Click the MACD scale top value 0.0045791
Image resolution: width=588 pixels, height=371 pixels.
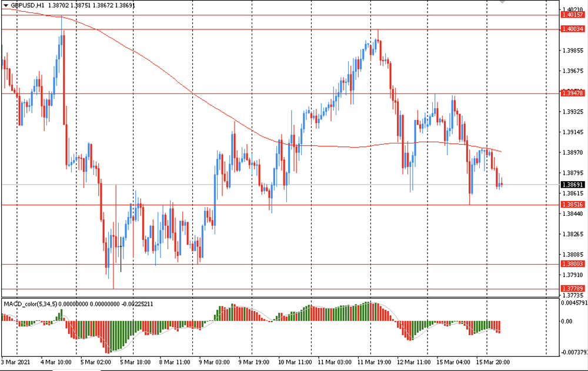(574, 303)
